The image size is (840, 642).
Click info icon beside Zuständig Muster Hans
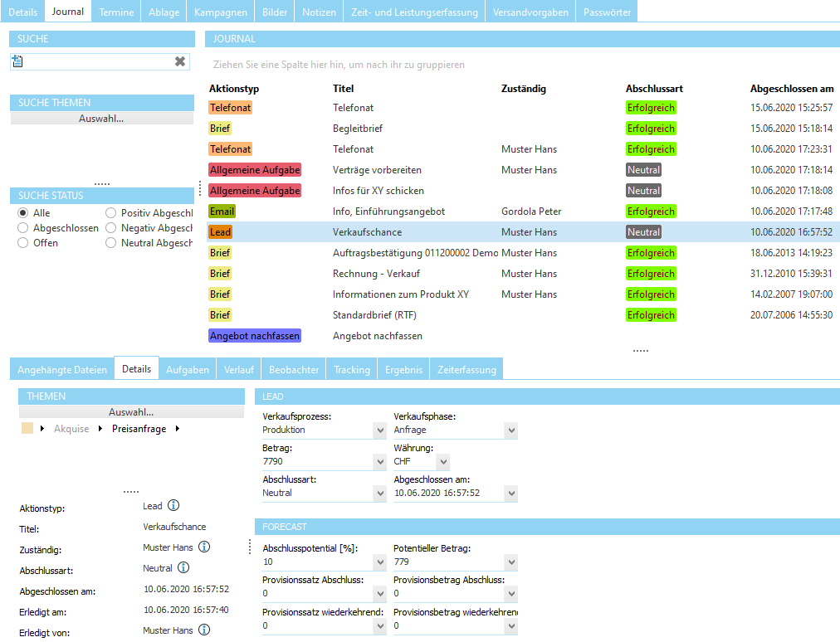203,547
